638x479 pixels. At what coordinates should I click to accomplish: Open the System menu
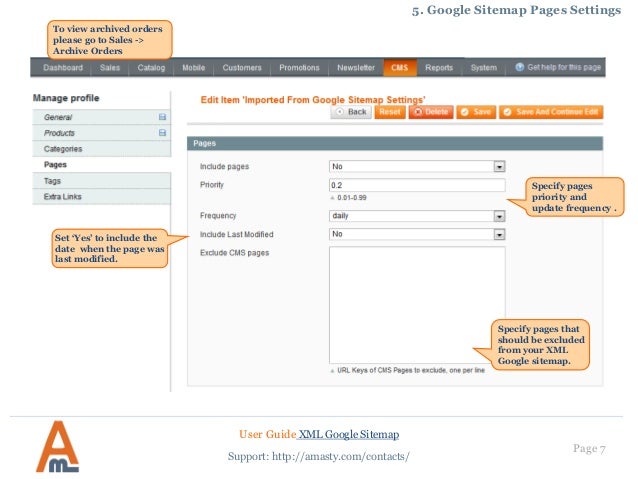484,68
